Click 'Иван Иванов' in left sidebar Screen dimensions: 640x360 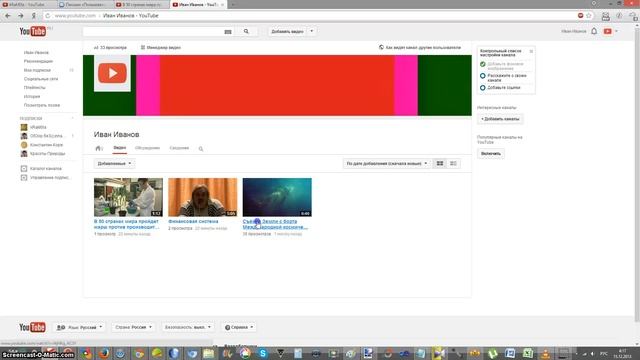pyautogui.click(x=36, y=53)
